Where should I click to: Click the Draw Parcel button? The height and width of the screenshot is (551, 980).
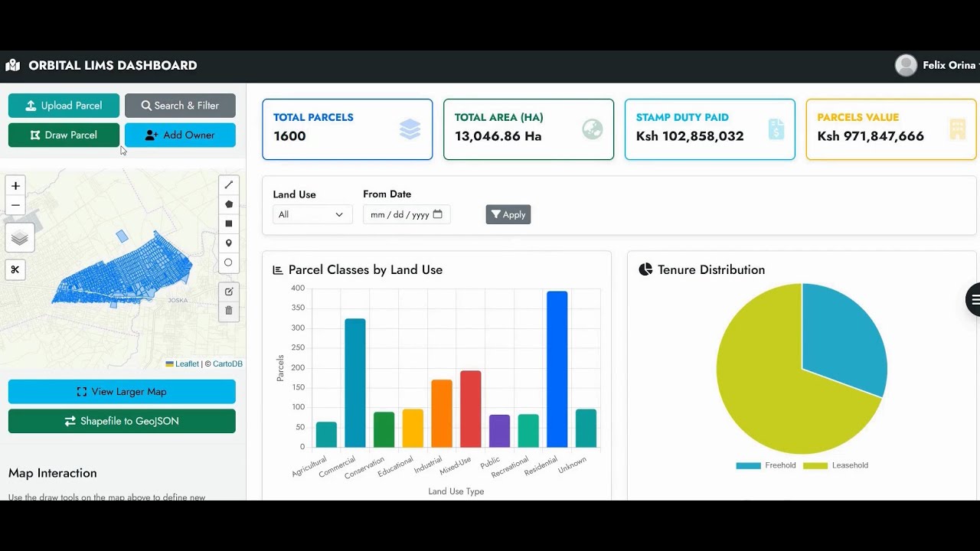pos(64,135)
